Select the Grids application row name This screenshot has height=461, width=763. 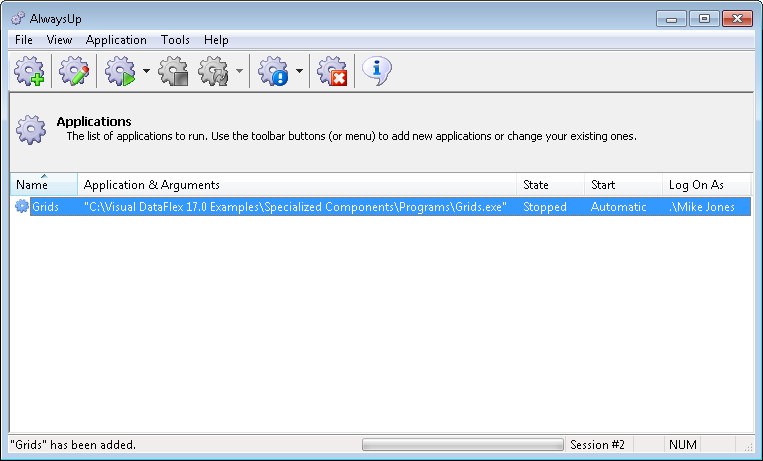45,207
